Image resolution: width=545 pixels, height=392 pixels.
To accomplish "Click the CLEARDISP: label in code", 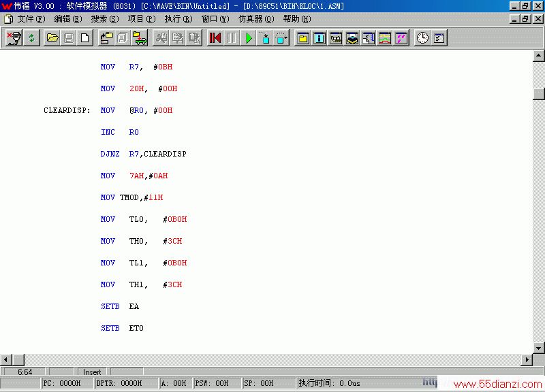I will coord(67,110).
